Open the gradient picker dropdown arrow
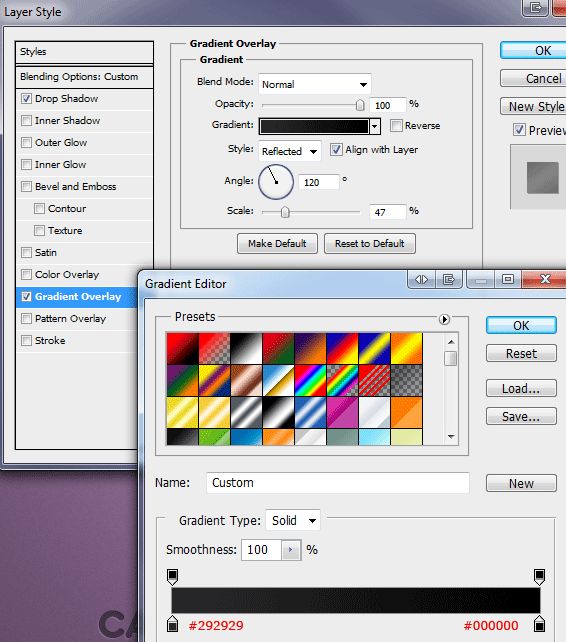The image size is (566, 642). tap(375, 127)
